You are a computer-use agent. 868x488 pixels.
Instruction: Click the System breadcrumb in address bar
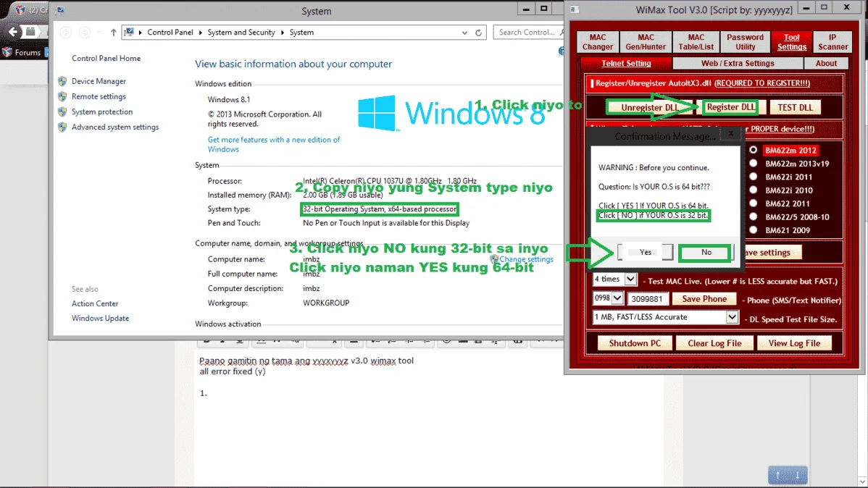click(x=301, y=33)
